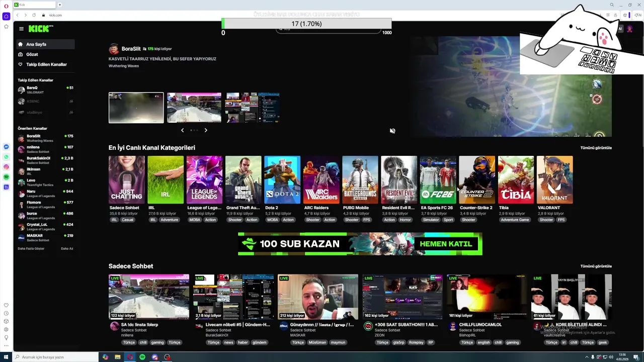Viewport: 644px width, 362px height.
Task: Open Crystal_LoL recommended channel
Action: point(45,227)
